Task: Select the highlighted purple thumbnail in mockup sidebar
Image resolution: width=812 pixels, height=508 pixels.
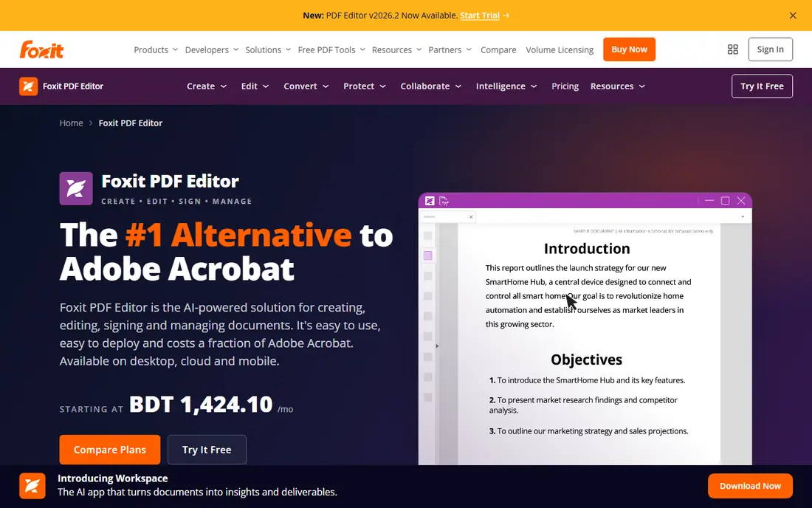Action: click(x=427, y=255)
